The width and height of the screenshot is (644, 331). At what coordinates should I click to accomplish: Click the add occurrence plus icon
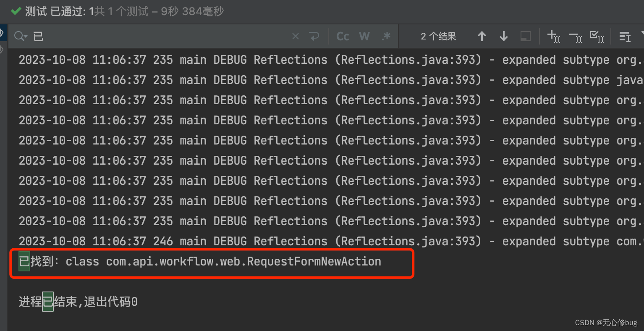[x=554, y=37]
